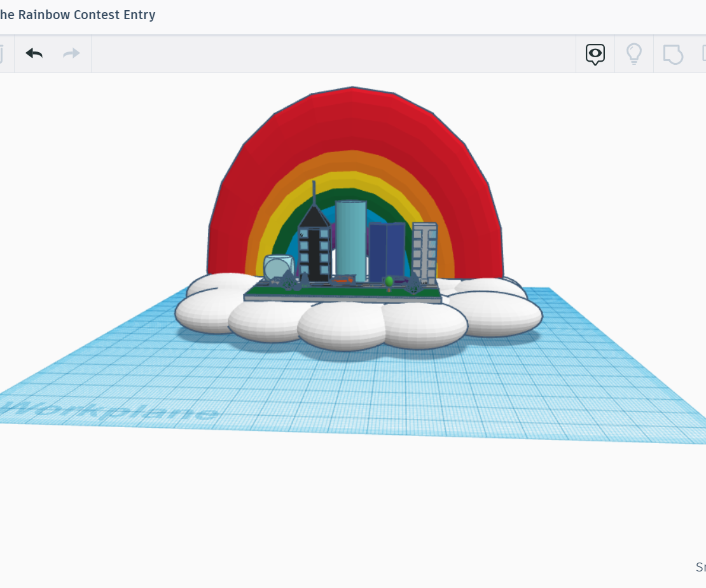Click the Rainbow Contest Entry title to rename it
Image resolution: width=706 pixels, height=588 pixels.
point(76,15)
